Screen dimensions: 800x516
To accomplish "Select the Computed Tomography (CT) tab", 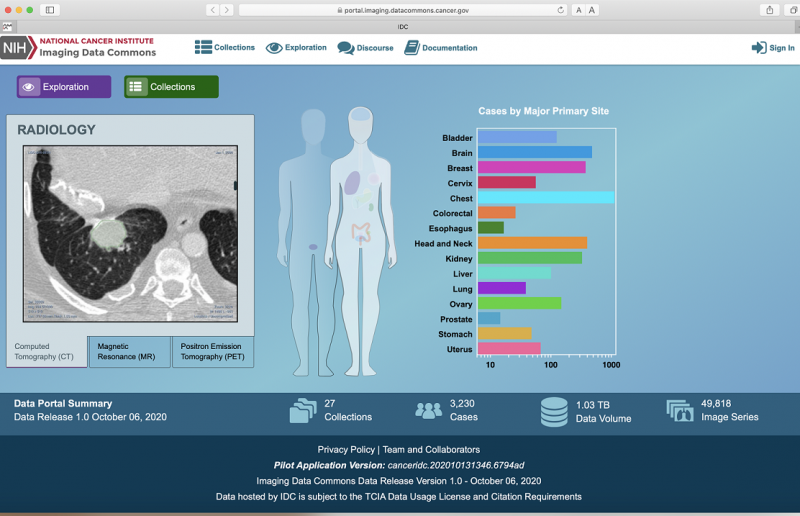I will pos(46,352).
